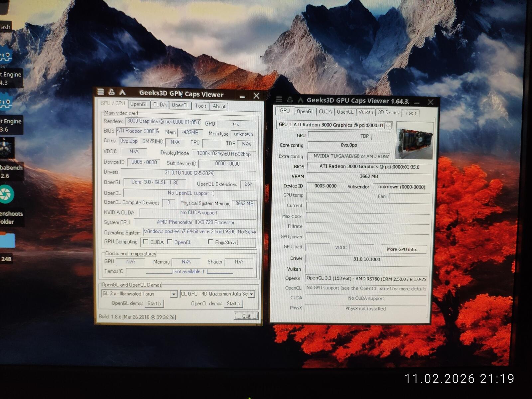
Task: Click Extra config 'NVIDIA TU/GA/AD/GB or AMD RDNA' field
Action: pyautogui.click(x=348, y=156)
